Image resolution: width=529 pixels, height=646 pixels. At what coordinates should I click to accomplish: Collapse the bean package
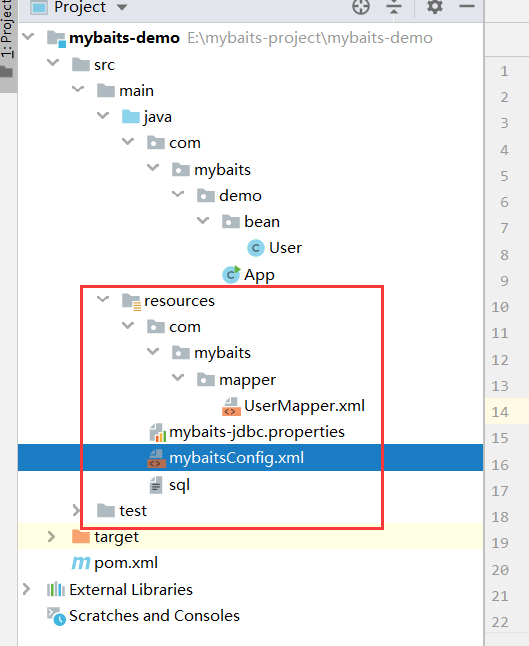pos(203,220)
